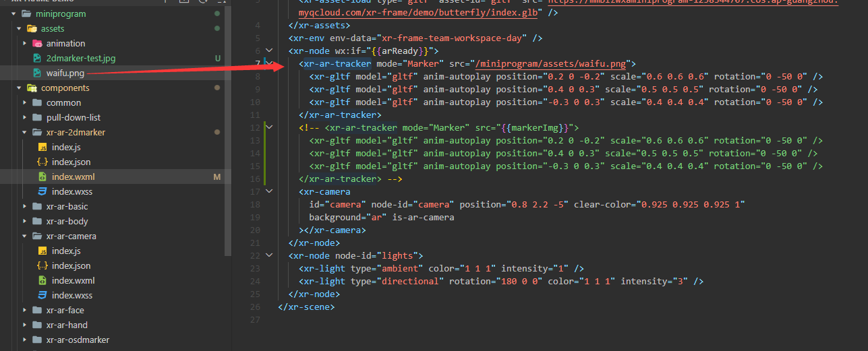Click the WXSS icon of index.wxss in xr-ar-camera
The width and height of the screenshot is (868, 351).
pos(42,295)
